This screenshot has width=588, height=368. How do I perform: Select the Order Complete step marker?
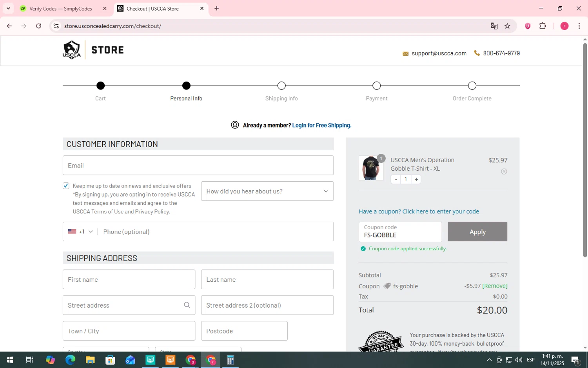tap(472, 86)
